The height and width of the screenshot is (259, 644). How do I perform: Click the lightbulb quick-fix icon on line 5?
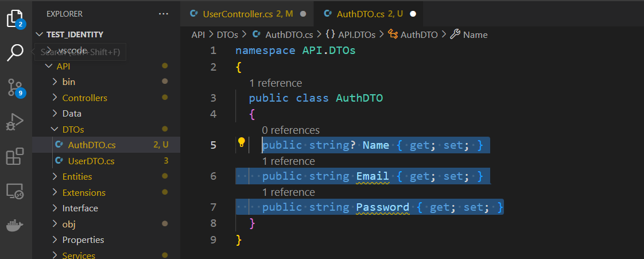click(242, 142)
